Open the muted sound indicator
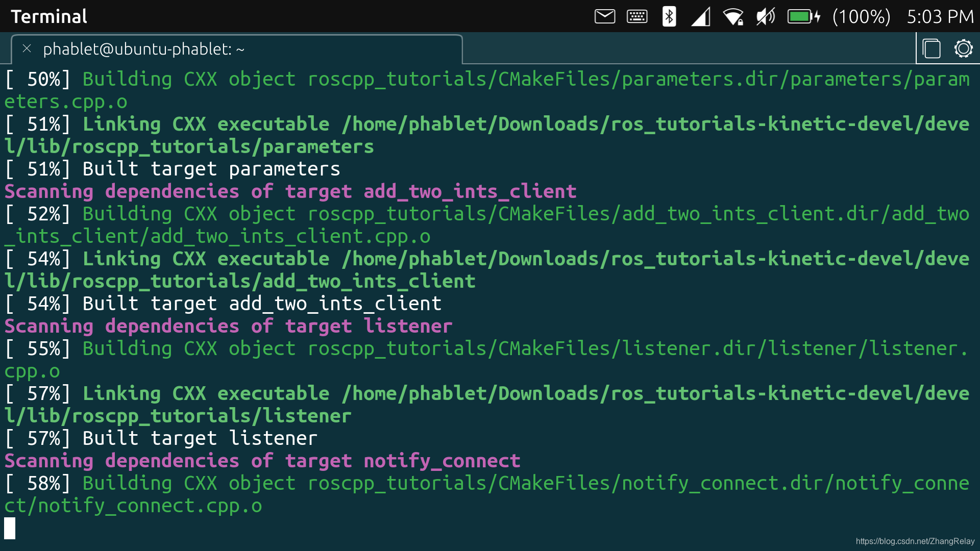Viewport: 980px width, 551px height. [x=765, y=16]
